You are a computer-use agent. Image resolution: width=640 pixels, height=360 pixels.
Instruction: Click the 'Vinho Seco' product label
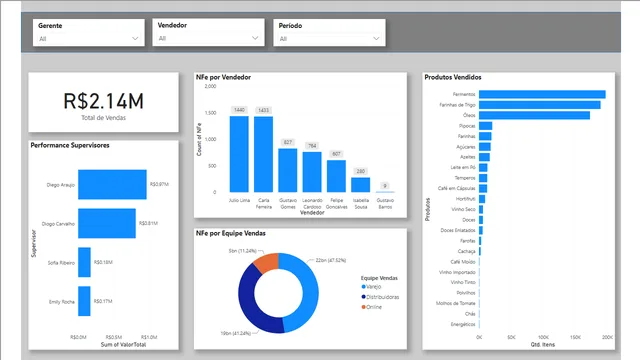pyautogui.click(x=463, y=209)
